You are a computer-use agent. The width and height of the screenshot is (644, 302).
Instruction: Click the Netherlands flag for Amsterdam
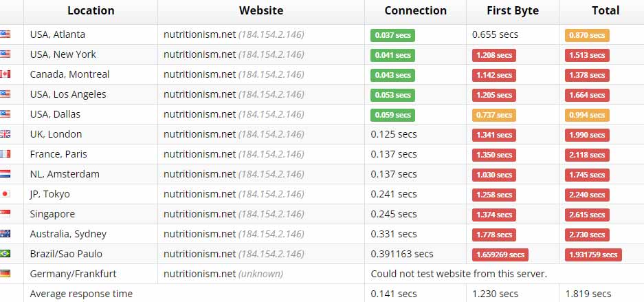click(5, 174)
